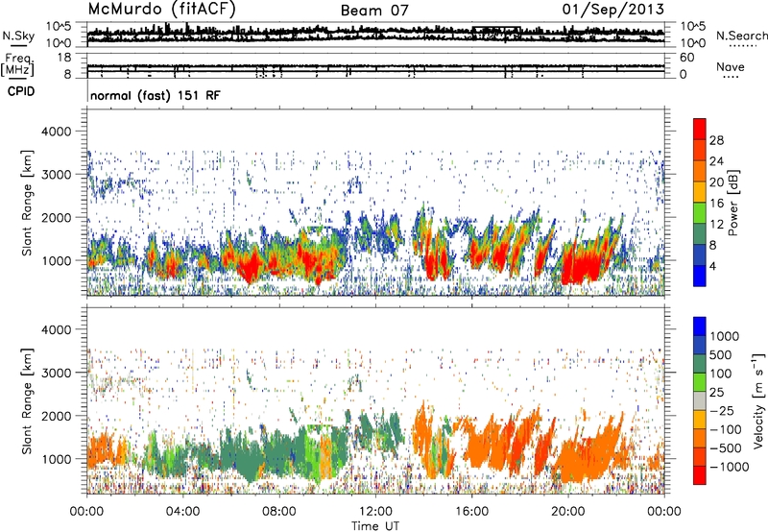Image resolution: width=768 pixels, height=532 pixels.
Task: Click the 'Beam 07' header label
Action: pos(374,11)
